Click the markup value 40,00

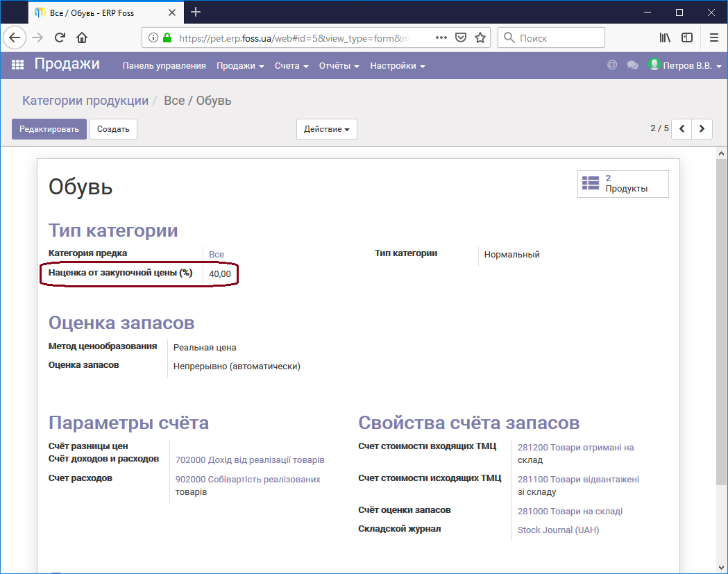click(219, 274)
